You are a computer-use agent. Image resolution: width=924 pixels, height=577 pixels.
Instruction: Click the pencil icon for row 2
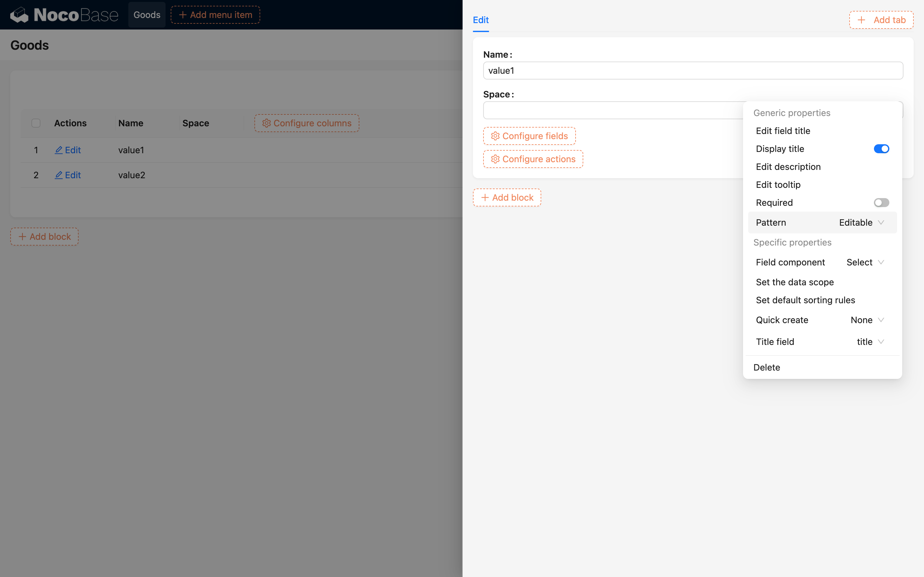coord(58,175)
